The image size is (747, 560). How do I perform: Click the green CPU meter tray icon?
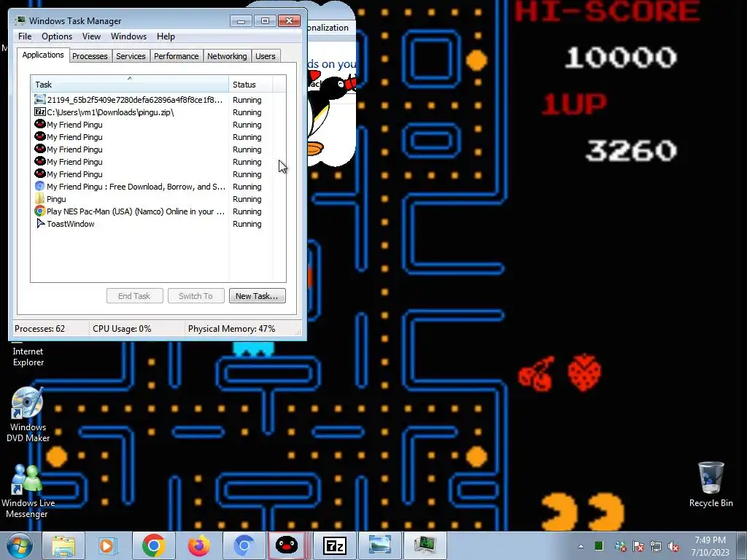pyautogui.click(x=599, y=546)
